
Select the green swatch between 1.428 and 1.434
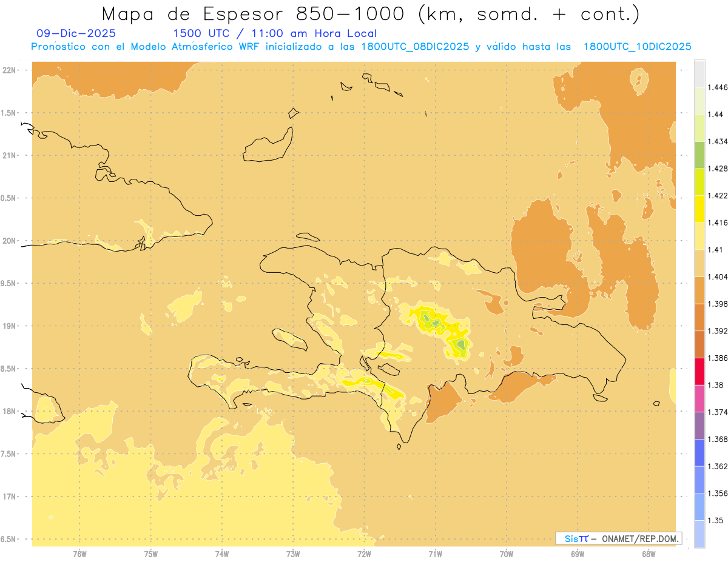click(x=699, y=155)
